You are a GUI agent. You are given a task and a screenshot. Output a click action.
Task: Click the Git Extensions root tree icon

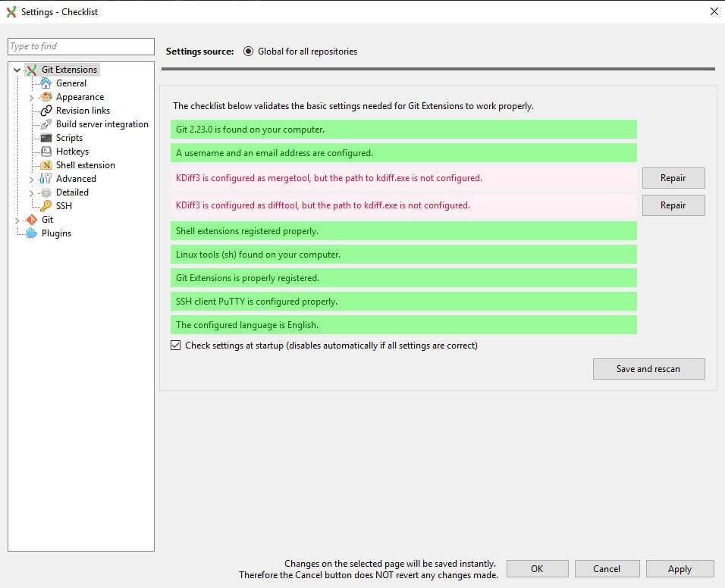(x=31, y=70)
